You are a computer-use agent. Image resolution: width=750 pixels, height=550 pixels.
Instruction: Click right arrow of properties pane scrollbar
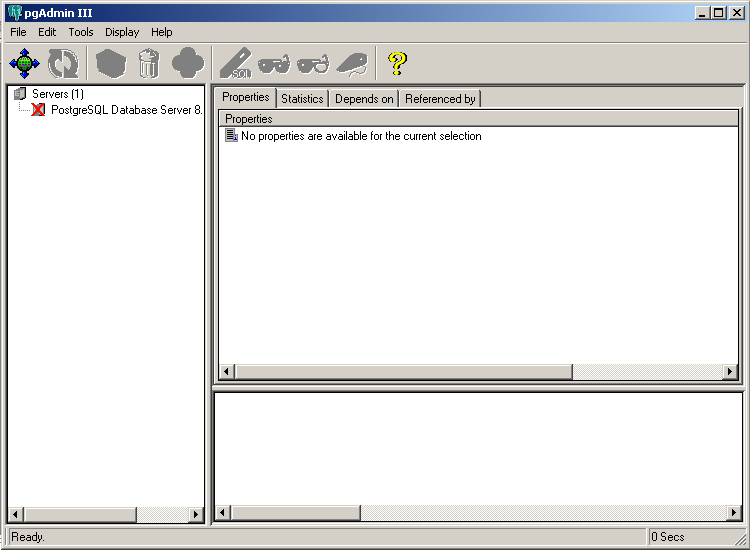(729, 371)
